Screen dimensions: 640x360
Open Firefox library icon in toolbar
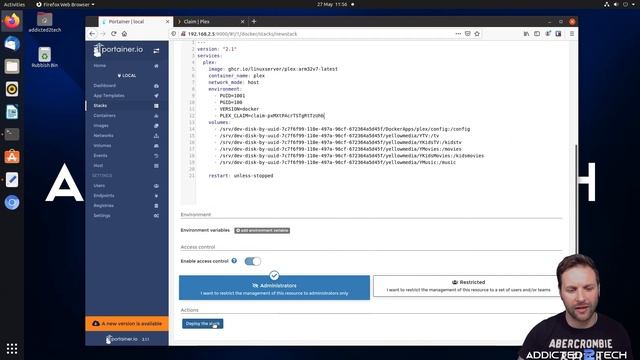pyautogui.click(x=526, y=34)
